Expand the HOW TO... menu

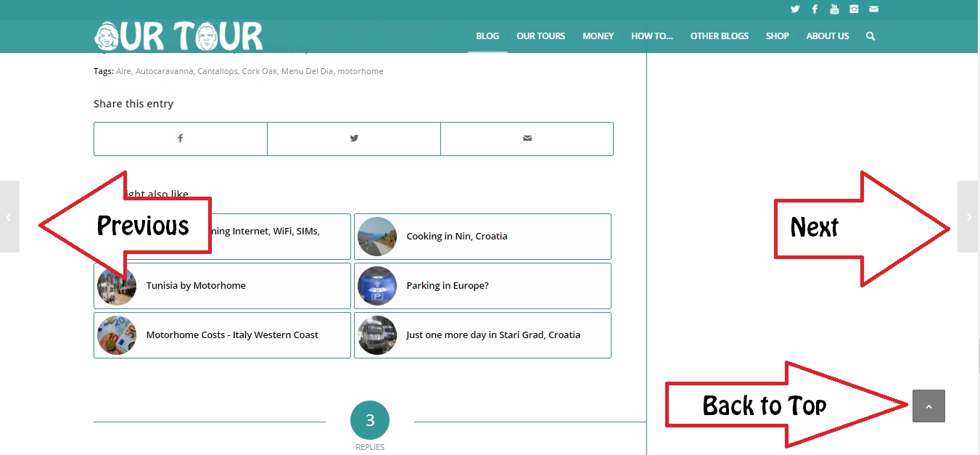[651, 36]
